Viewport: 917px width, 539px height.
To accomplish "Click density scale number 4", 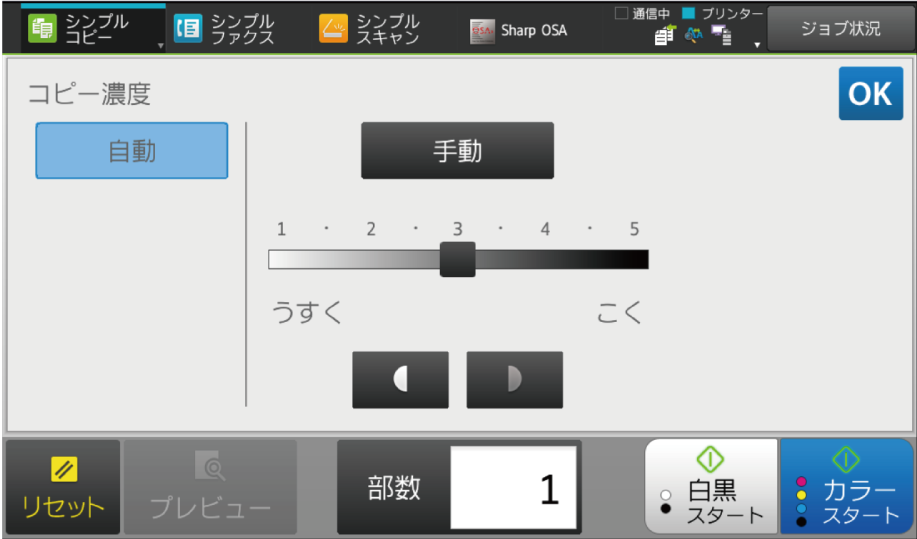I will [x=545, y=229].
